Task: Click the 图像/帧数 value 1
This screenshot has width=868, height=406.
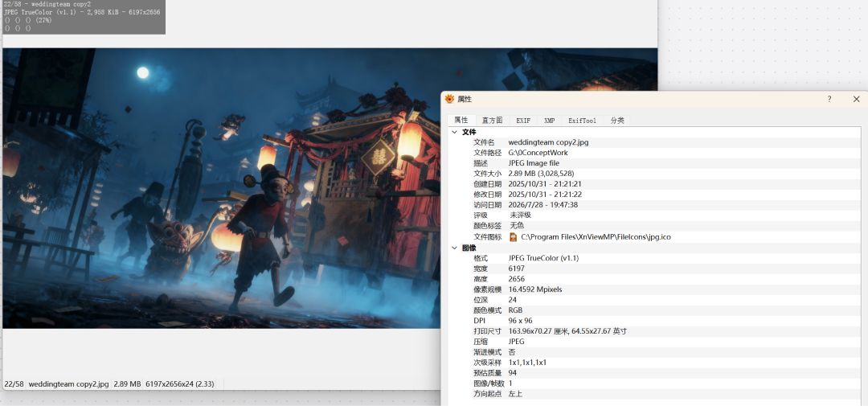Action: tap(510, 383)
